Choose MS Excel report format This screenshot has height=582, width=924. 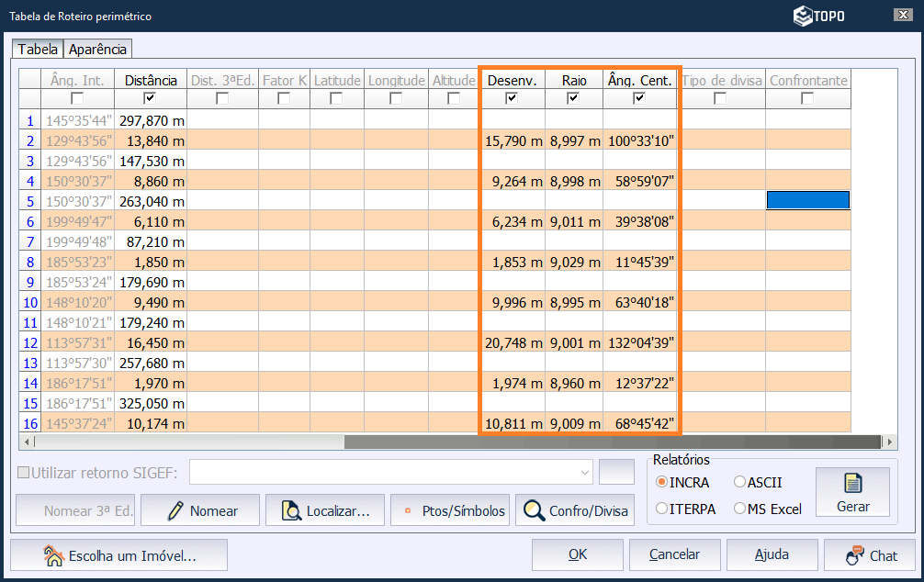[x=740, y=509]
